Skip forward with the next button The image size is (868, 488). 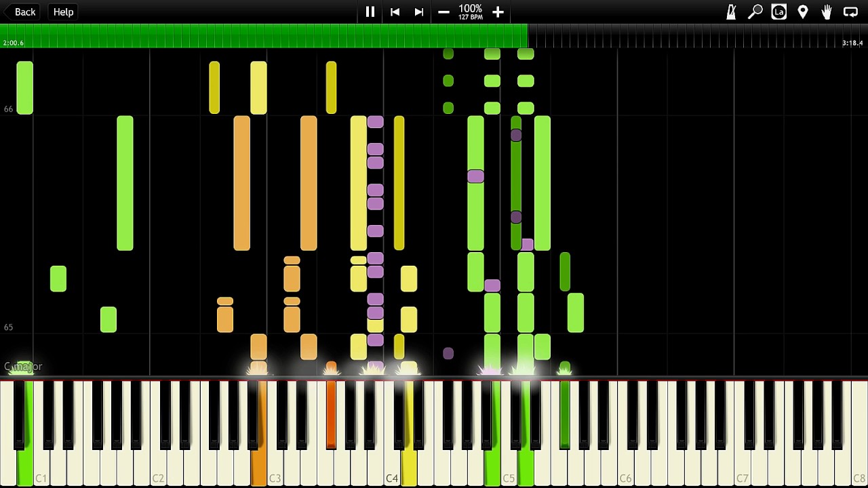419,12
